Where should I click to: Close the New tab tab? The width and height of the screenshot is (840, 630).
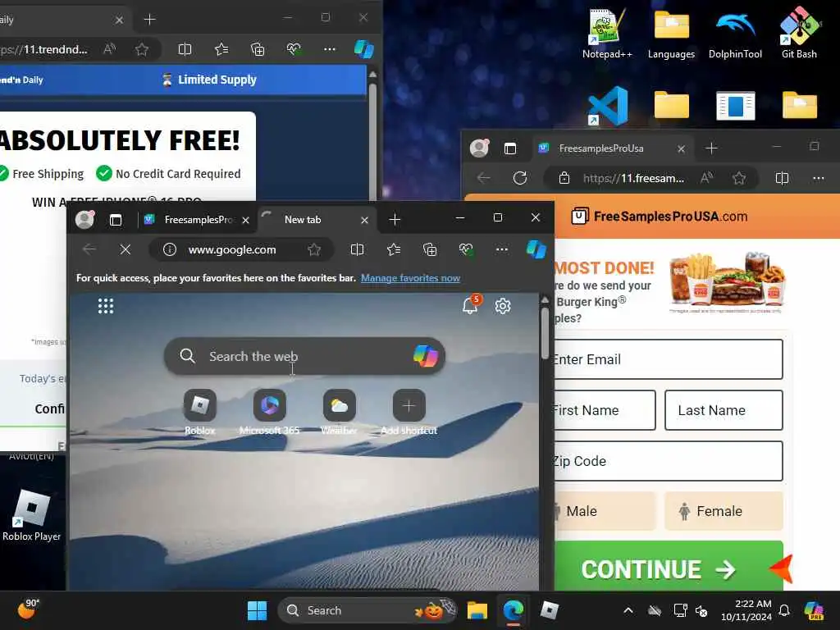coord(364,220)
